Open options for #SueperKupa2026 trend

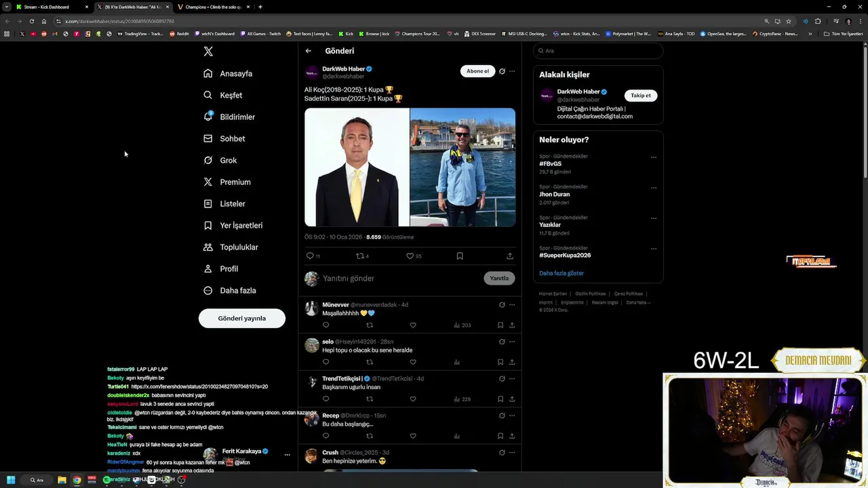[654, 249]
